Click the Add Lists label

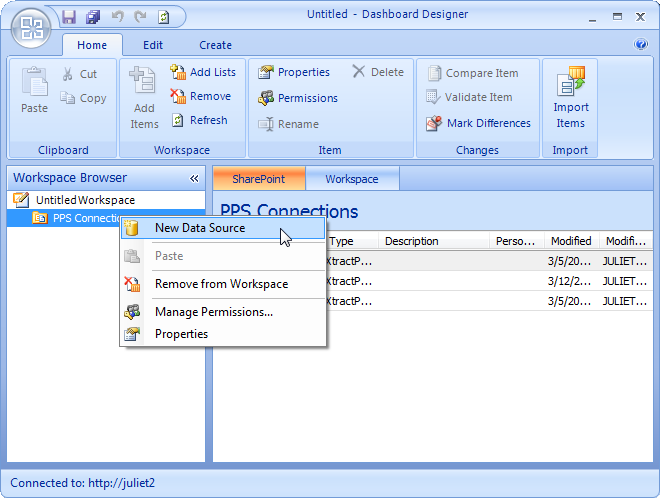(x=213, y=72)
